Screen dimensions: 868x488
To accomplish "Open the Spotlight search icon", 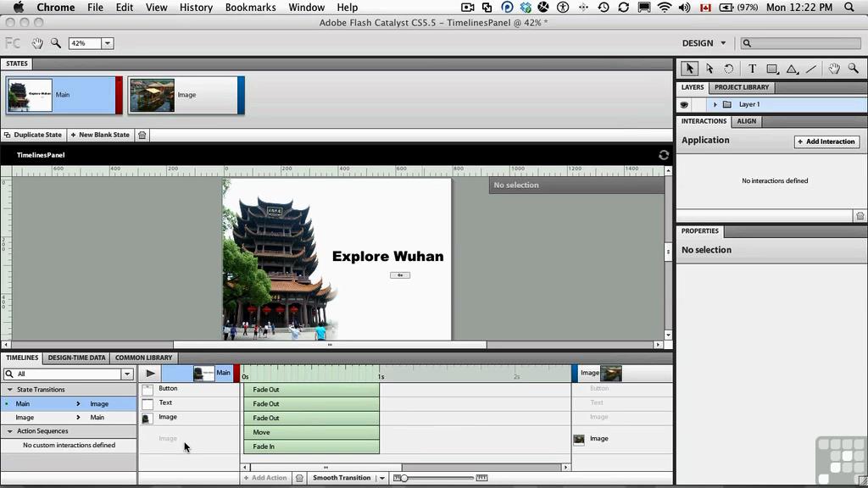I will (849, 7).
